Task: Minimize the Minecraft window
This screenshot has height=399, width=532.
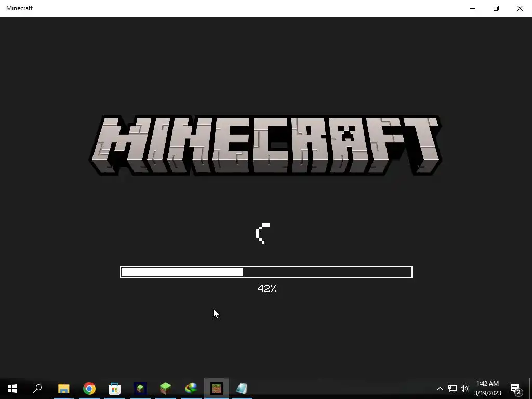Action: (472, 8)
